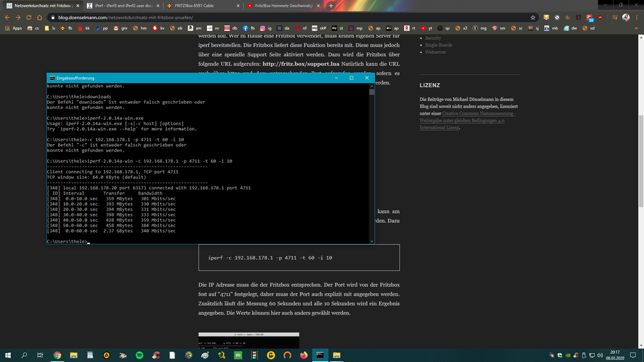Open File Explorer from the taskbar
The image size is (644, 362).
[73, 355]
